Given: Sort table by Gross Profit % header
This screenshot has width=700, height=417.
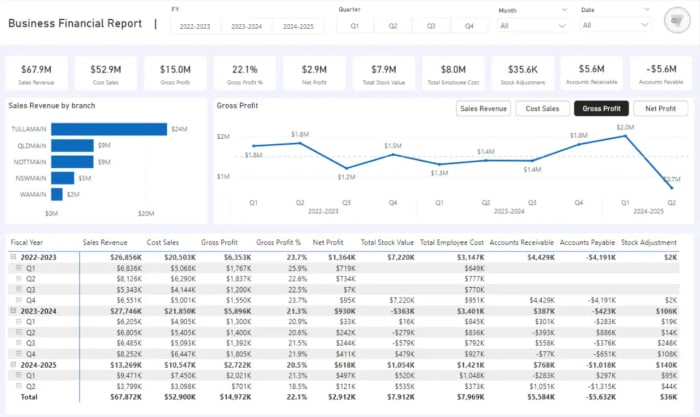Looking at the screenshot, I should [x=279, y=242].
